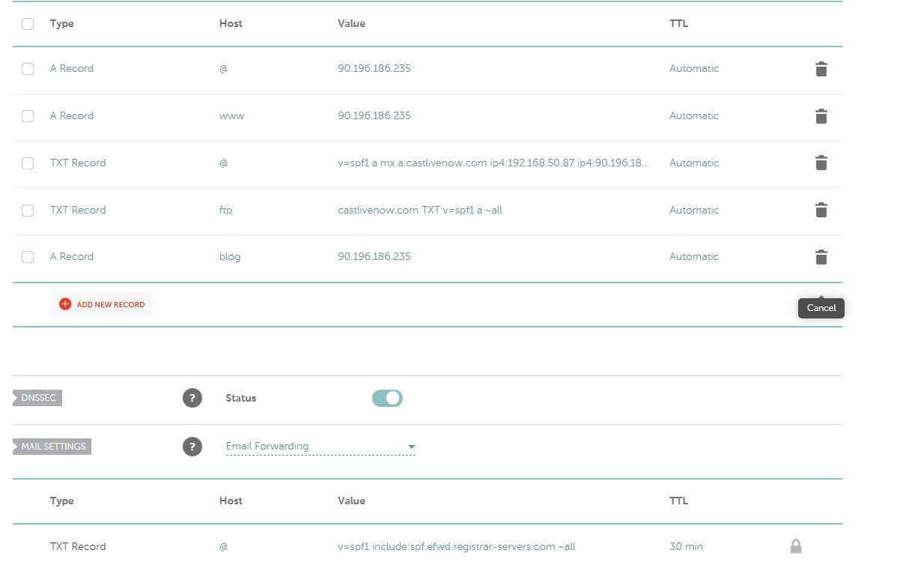Image resolution: width=924 pixels, height=574 pixels.
Task: Change record type of www A Record
Action: click(72, 115)
